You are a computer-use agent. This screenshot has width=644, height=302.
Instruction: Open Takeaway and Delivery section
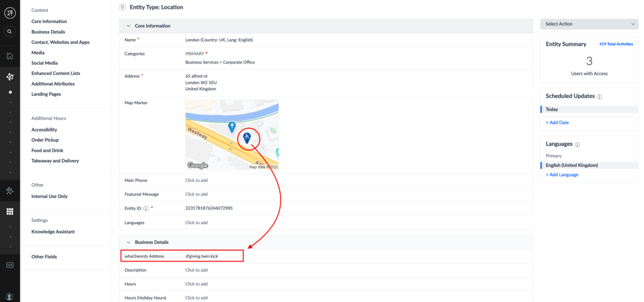click(x=55, y=161)
